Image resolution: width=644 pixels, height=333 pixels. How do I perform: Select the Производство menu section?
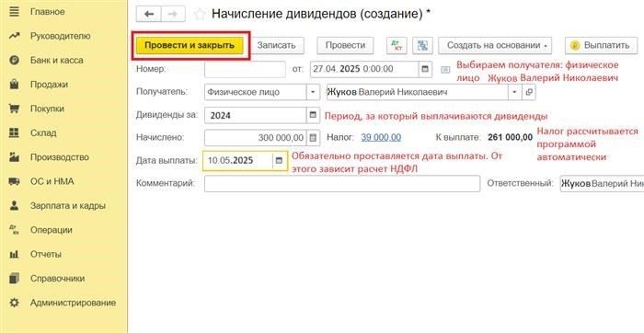click(60, 157)
